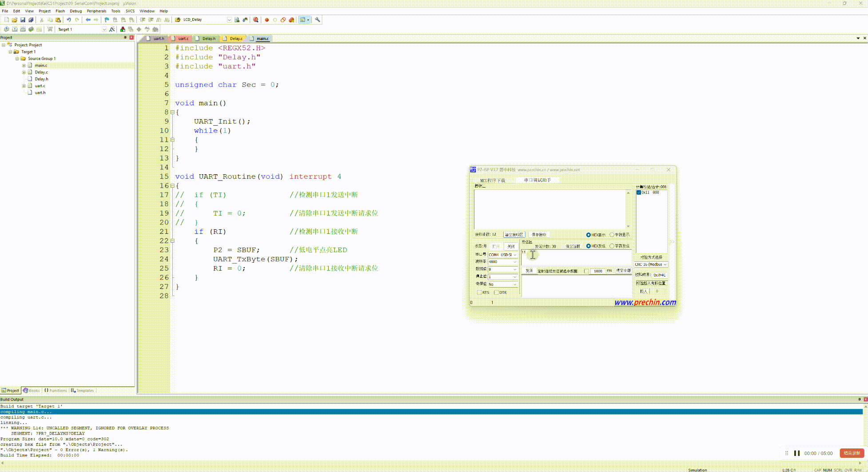Disable all breakpoints with the red circles icon
The height and width of the screenshot is (472, 868).
(283, 20)
